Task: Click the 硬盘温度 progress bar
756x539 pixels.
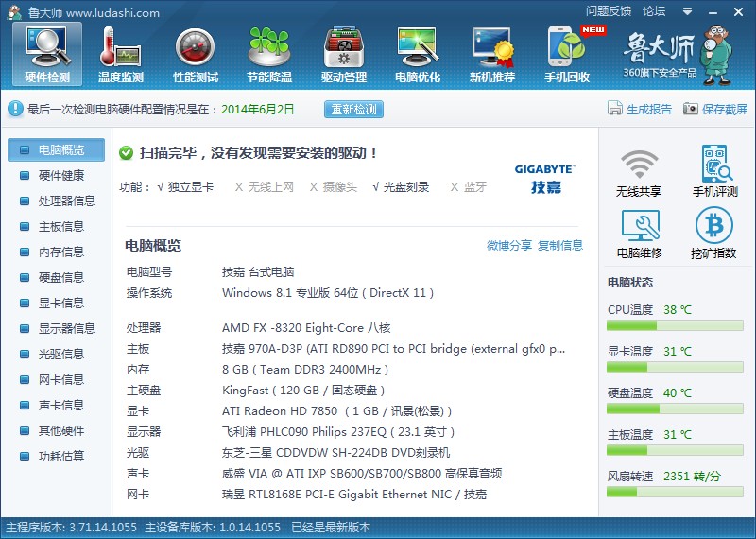Action: click(x=675, y=409)
